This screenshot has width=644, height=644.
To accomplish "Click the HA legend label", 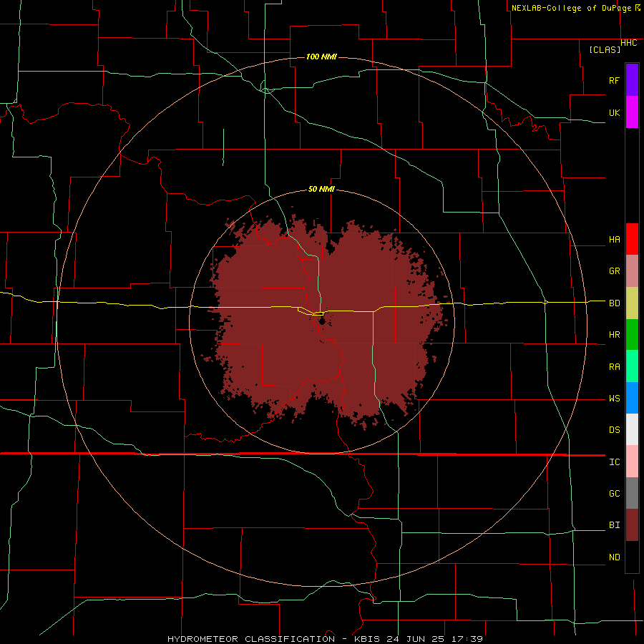I will click(614, 239).
